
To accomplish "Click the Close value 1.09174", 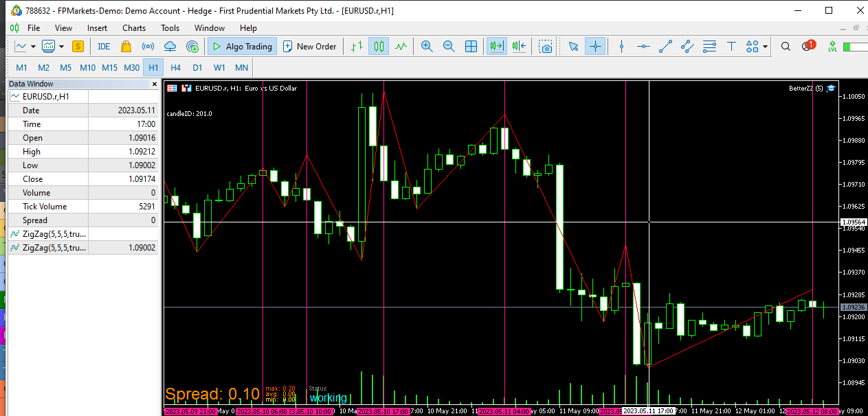I will [x=142, y=179].
